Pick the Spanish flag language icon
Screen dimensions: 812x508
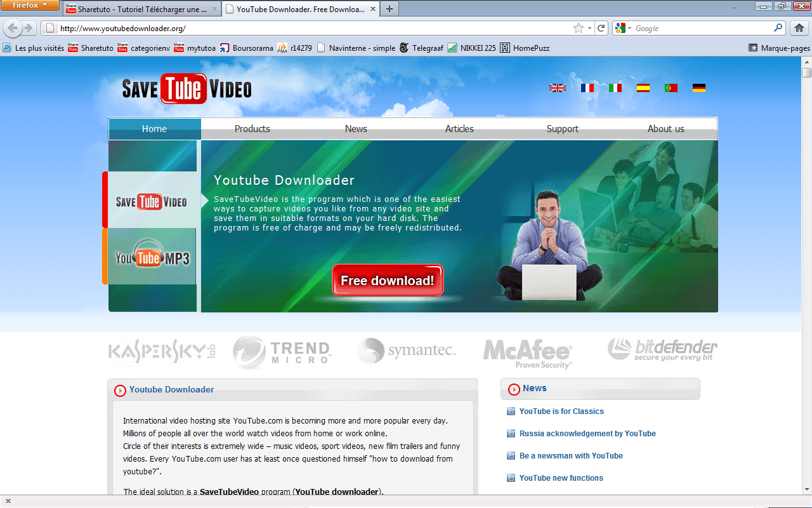coord(643,88)
